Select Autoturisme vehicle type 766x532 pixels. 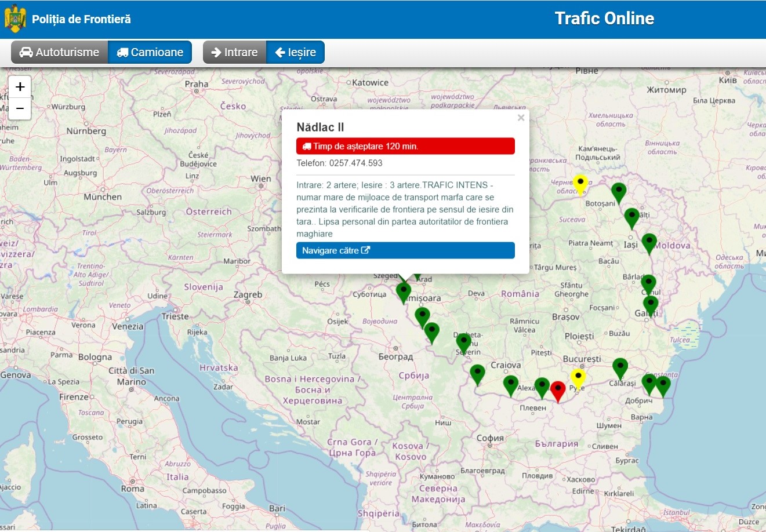pyautogui.click(x=60, y=52)
